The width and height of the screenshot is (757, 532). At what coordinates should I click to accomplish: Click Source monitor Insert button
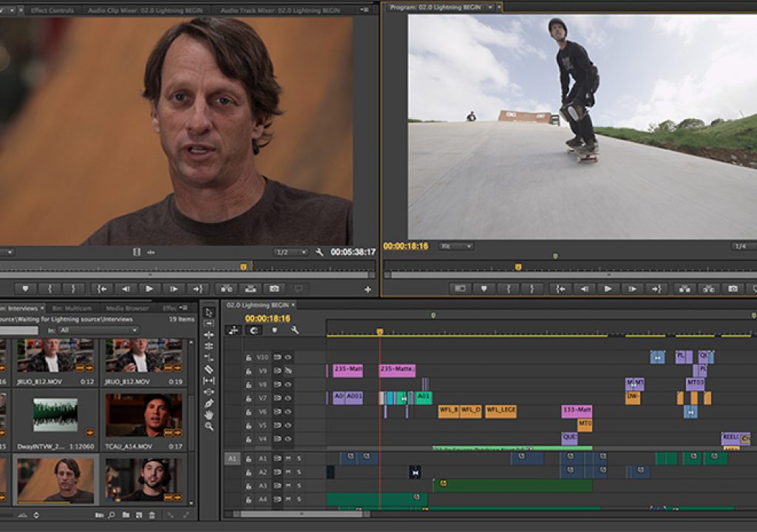pos(226,289)
